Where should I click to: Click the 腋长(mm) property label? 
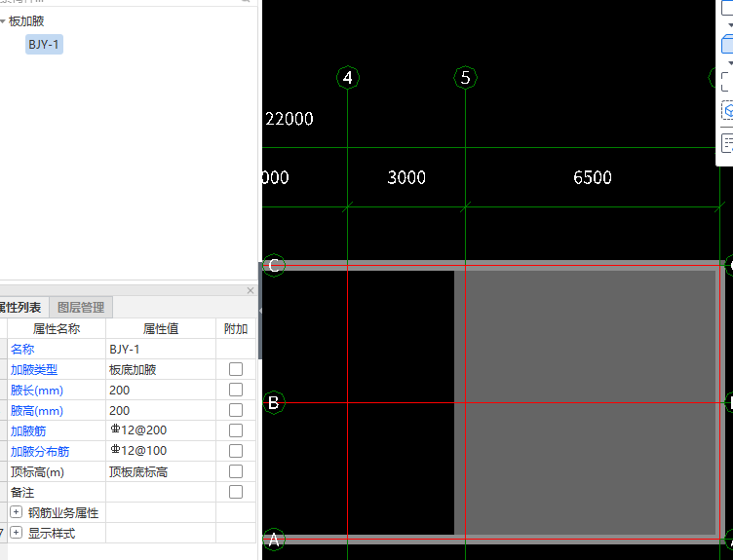tap(37, 390)
